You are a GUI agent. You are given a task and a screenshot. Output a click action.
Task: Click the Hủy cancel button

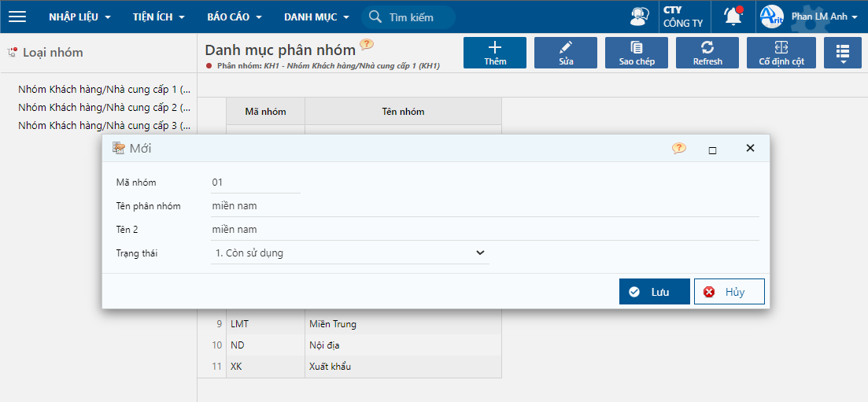729,292
